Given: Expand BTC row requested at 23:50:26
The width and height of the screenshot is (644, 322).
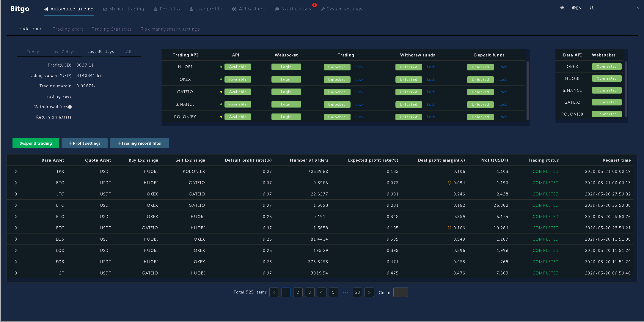Looking at the screenshot, I should (x=16, y=217).
